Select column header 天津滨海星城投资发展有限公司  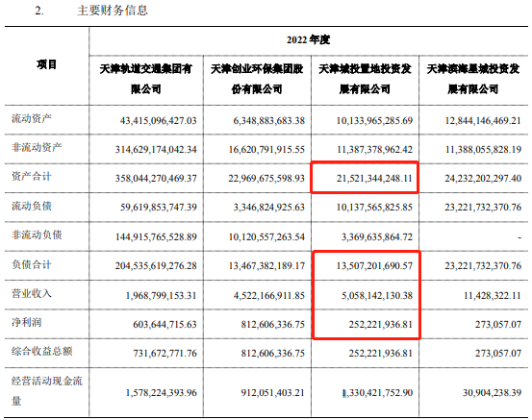point(473,79)
